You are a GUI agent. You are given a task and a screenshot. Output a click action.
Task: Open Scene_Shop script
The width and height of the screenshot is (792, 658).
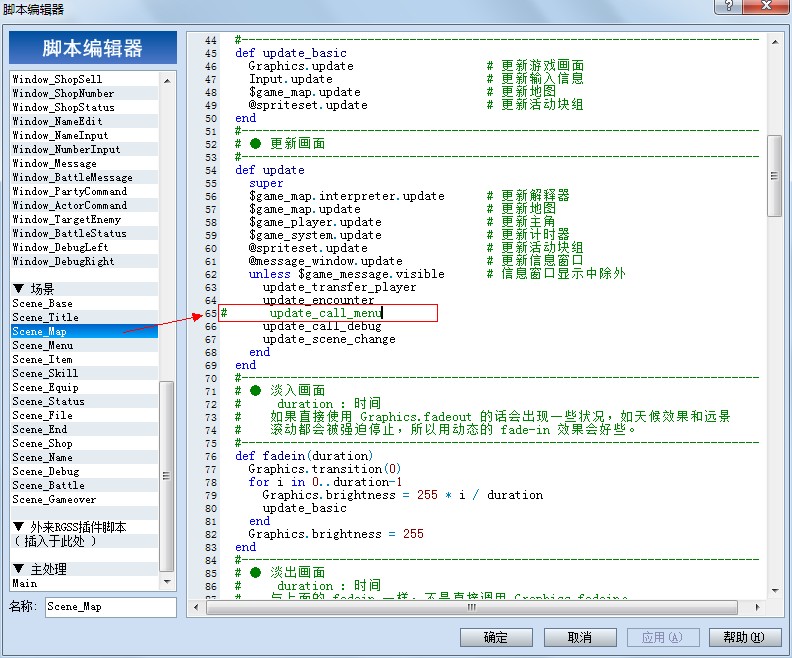(84, 443)
